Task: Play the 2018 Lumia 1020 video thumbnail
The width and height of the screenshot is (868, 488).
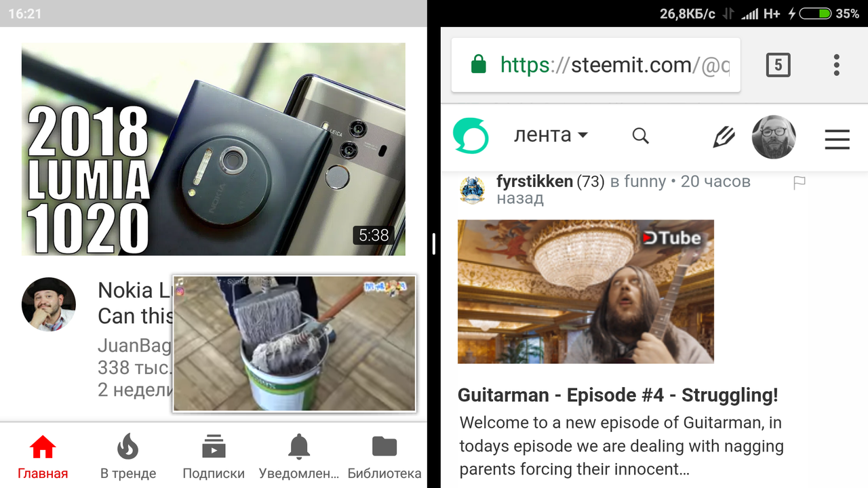Action: tap(214, 149)
